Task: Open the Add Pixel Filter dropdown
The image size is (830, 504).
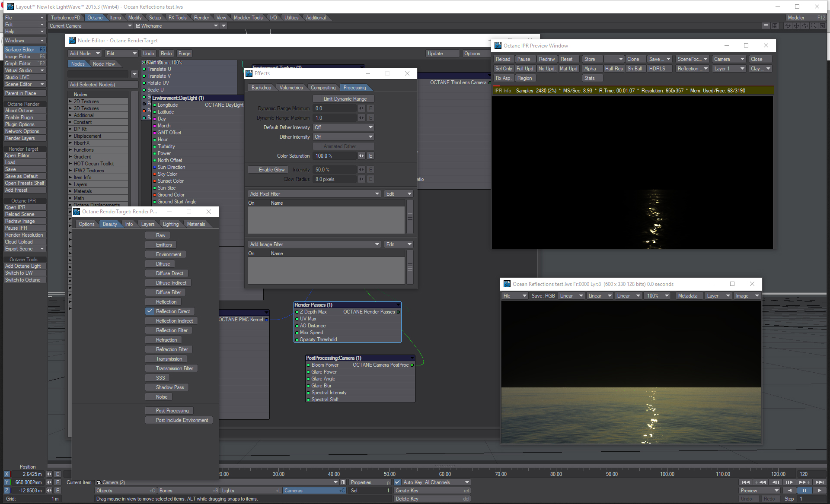Action: click(314, 194)
